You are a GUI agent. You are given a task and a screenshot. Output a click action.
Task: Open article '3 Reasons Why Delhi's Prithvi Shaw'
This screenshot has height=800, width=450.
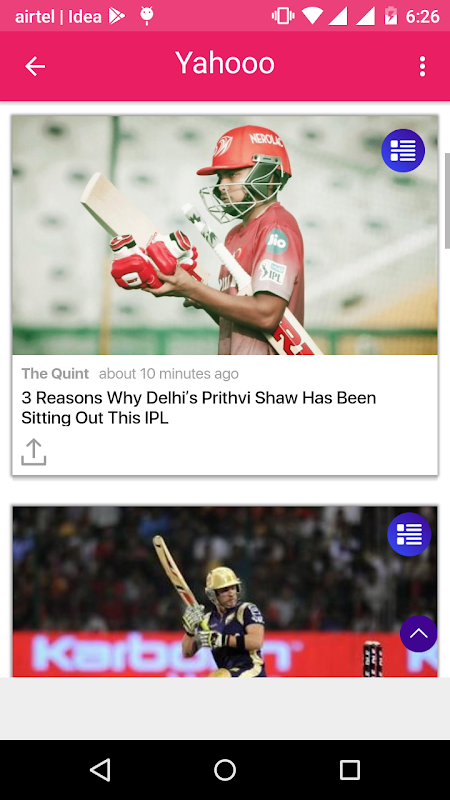coord(198,408)
